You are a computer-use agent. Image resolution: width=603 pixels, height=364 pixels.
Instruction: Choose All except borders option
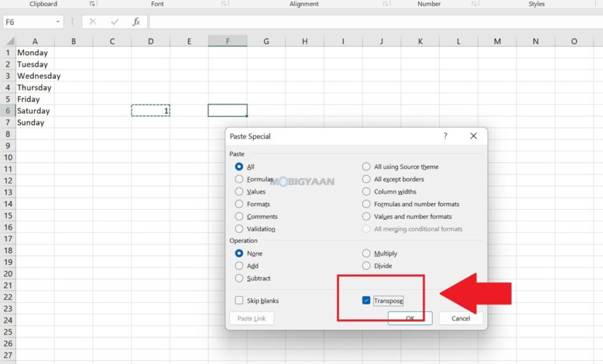[366, 179]
